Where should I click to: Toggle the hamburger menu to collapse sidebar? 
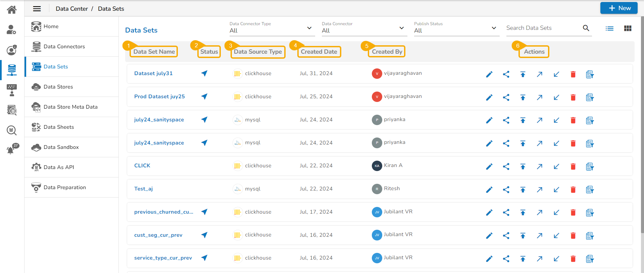pos(37,9)
